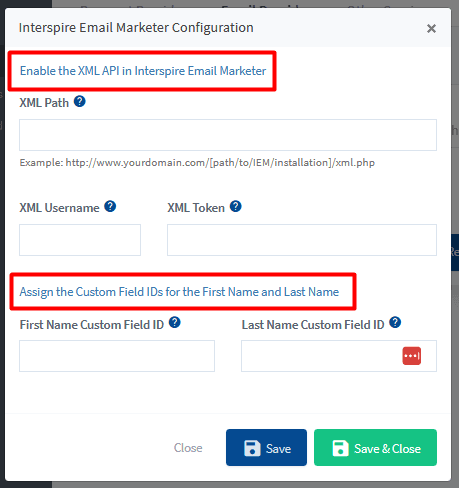Click the example URL text under XML Path

coord(197,163)
